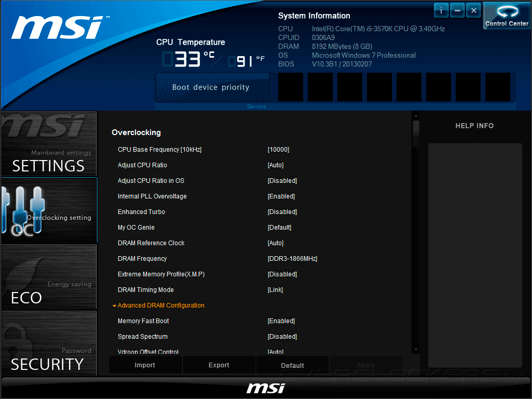The height and width of the screenshot is (399, 532).
Task: Change Adjust CPU Ratio in OS setting
Action: pos(282,181)
